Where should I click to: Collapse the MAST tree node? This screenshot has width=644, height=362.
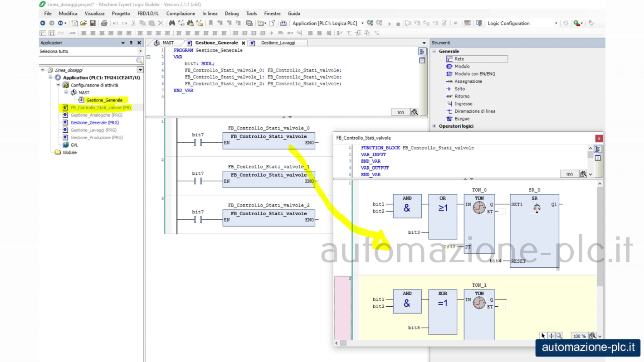(66, 92)
